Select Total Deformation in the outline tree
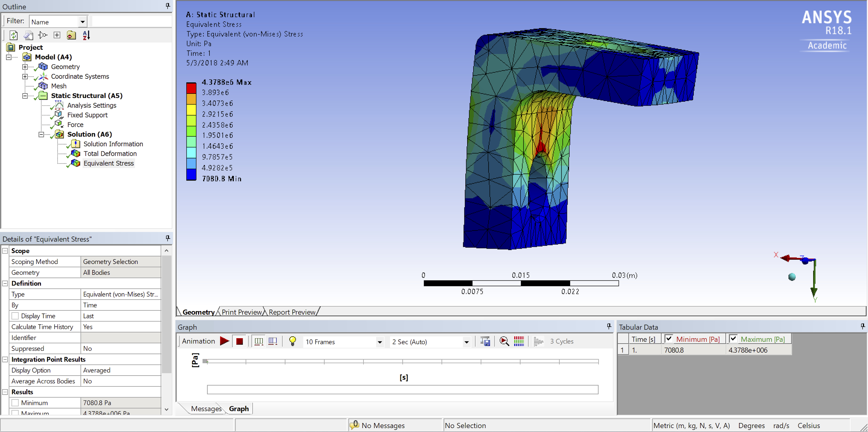The image size is (868, 432). click(x=110, y=154)
